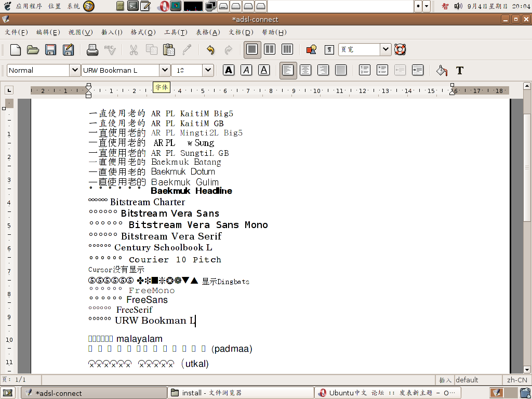The image size is (532, 399).
Task: Pick text color with the T icon
Action: coord(460,70)
